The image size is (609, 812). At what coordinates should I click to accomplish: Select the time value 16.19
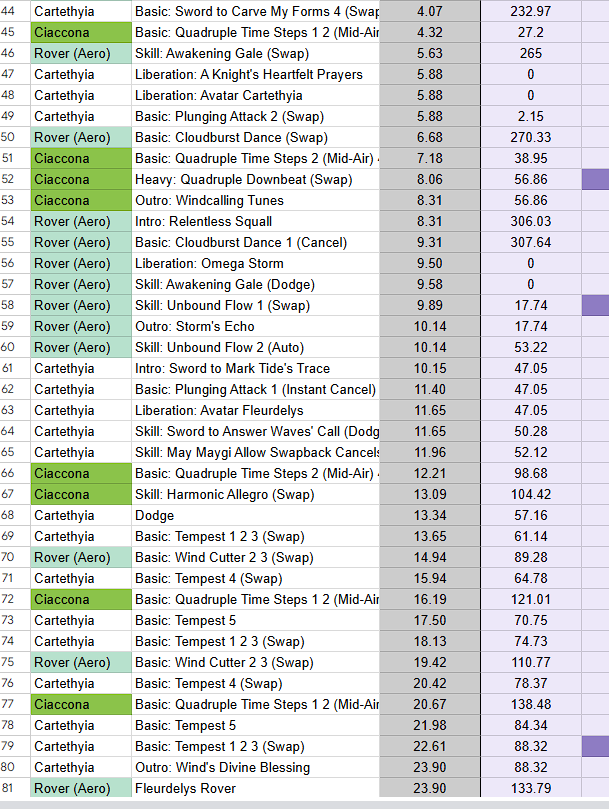click(430, 599)
